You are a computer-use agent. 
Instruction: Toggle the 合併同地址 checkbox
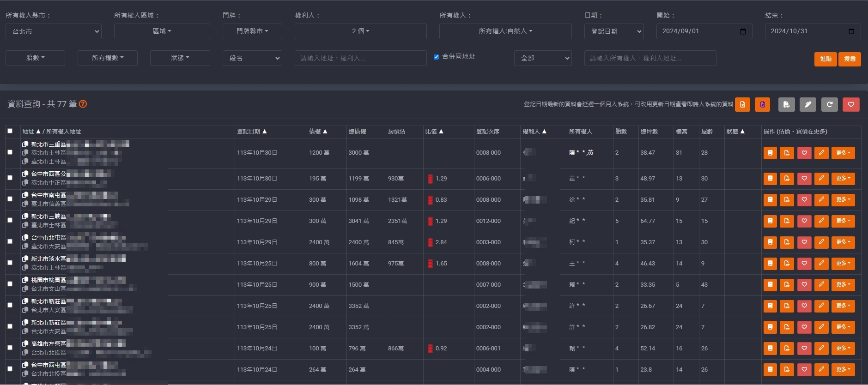pos(436,57)
